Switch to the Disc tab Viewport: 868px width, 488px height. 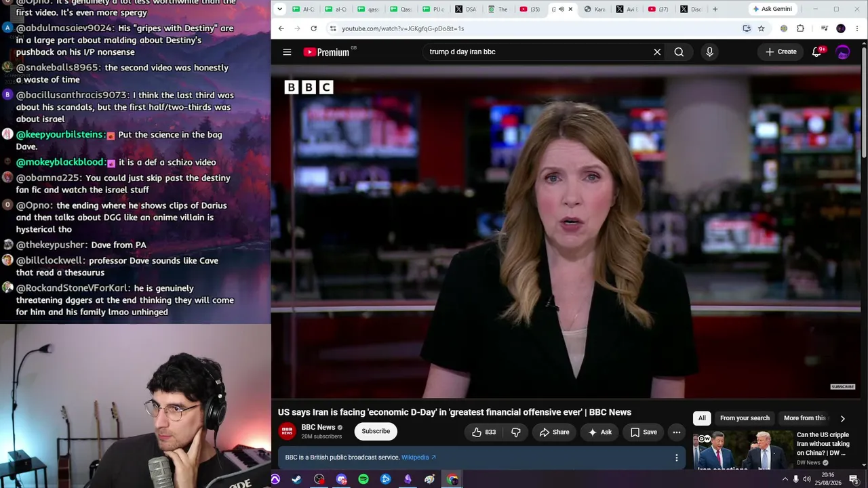(x=691, y=9)
